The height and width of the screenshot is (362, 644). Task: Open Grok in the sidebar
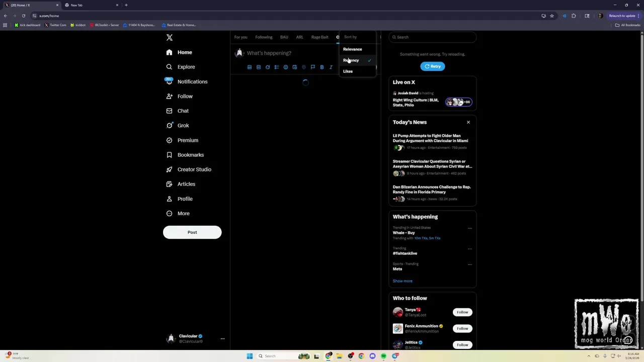coord(177,125)
